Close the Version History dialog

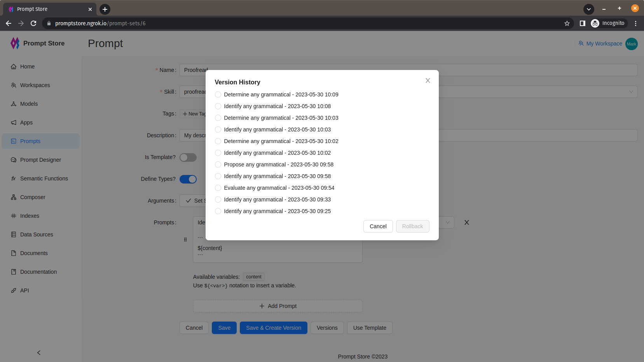point(428,80)
